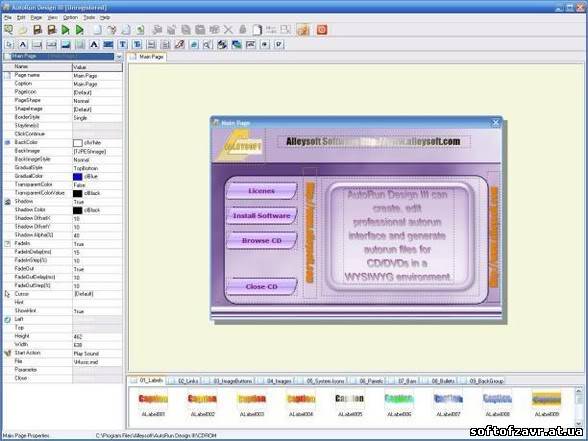The height and width of the screenshot is (441, 588).
Task: Switch to the 08_Bullets gallery tab
Action: pyautogui.click(x=440, y=381)
